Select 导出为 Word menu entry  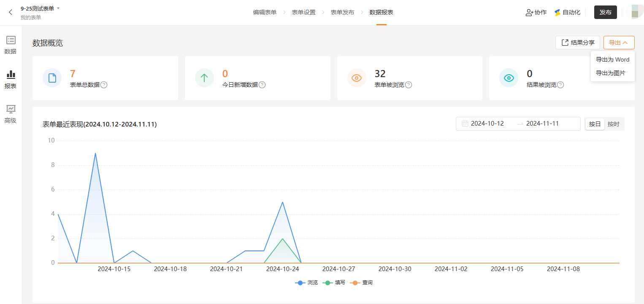[612, 59]
